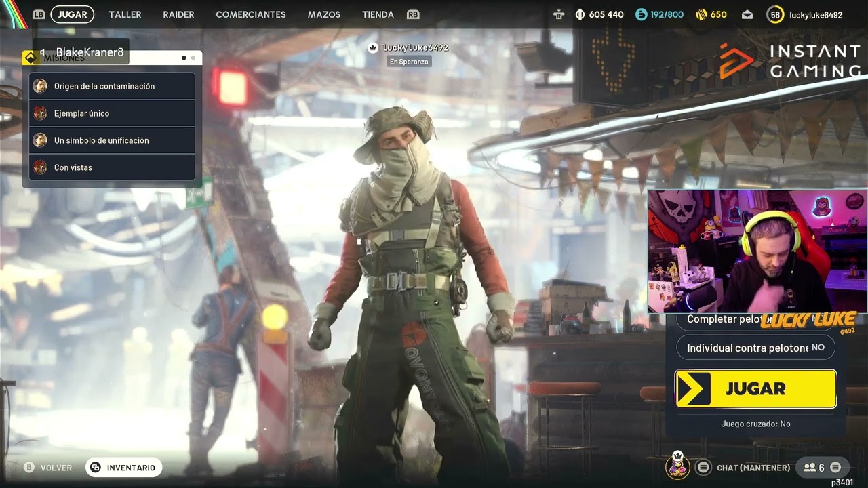
Task: Open the party members icon showing 6
Action: [x=810, y=468]
